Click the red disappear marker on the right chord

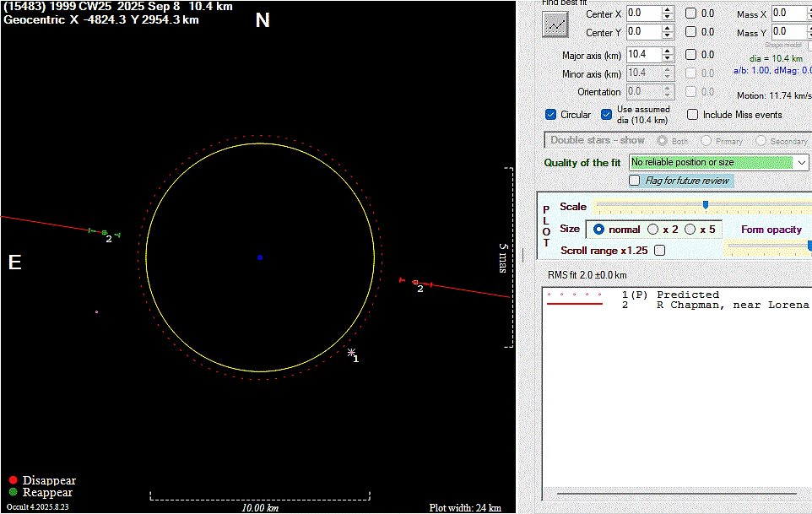pos(415,282)
